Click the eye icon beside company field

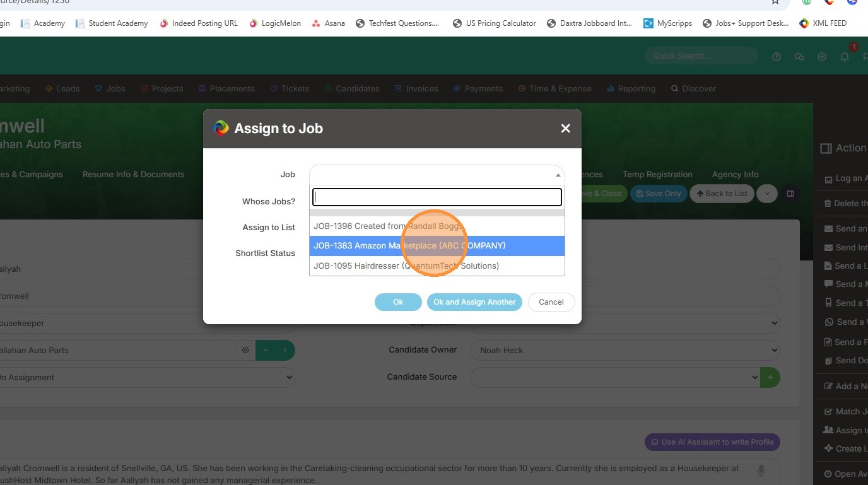click(x=245, y=350)
